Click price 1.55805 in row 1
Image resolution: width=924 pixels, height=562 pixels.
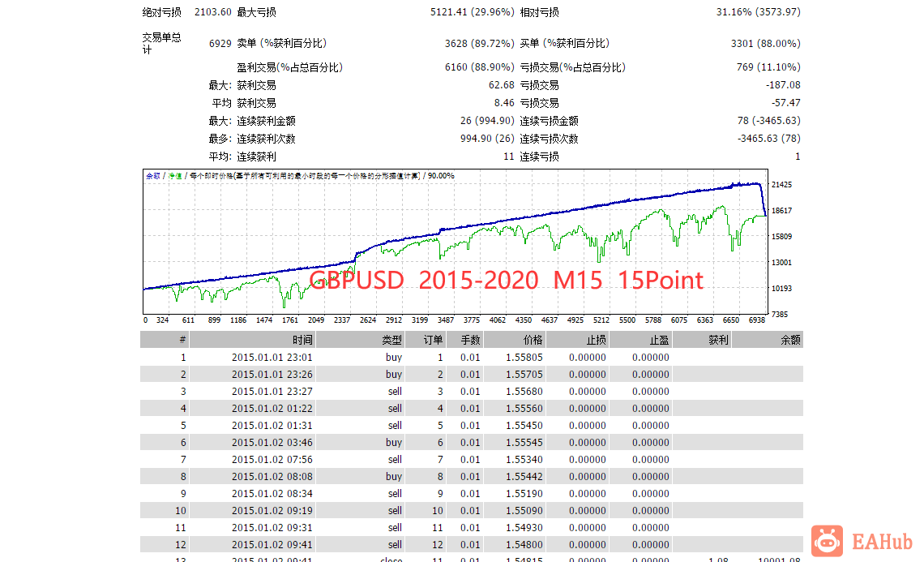tap(524, 358)
